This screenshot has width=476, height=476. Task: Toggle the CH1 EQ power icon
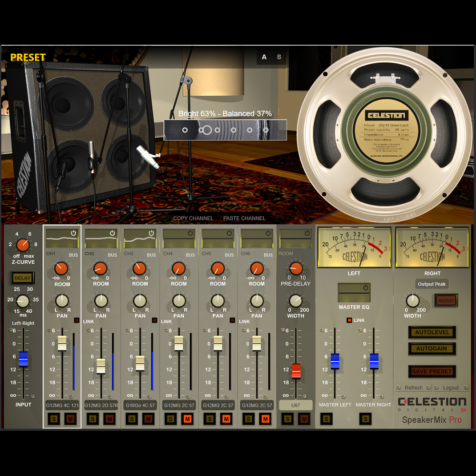(x=73, y=233)
